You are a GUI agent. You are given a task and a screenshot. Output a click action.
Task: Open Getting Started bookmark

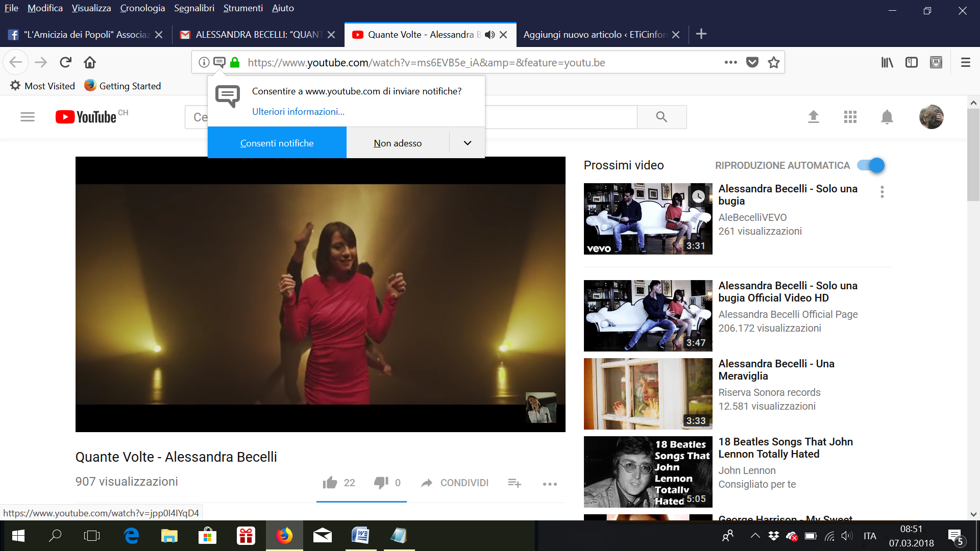(x=122, y=86)
